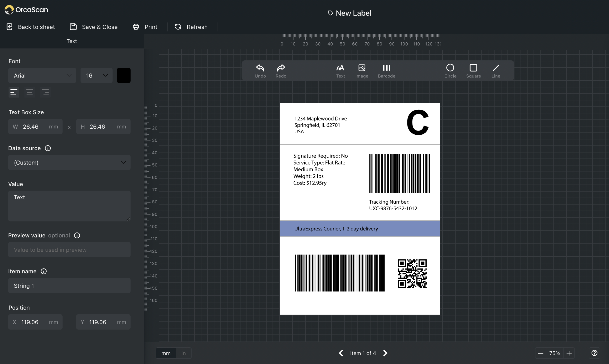Click the OrcaScan logo

pos(26,10)
